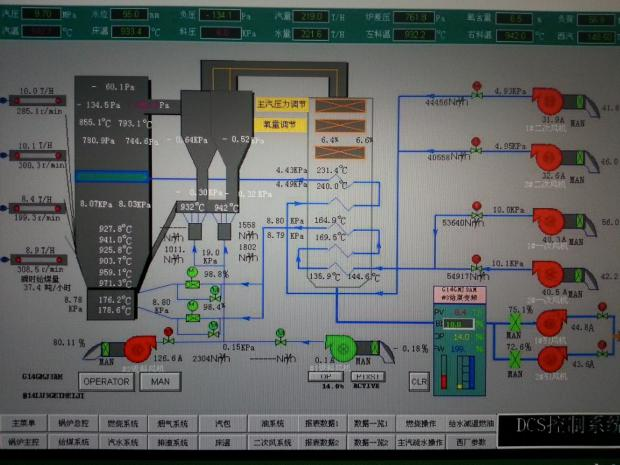Click the red valve on the 4.93KPa line

pyautogui.click(x=477, y=91)
